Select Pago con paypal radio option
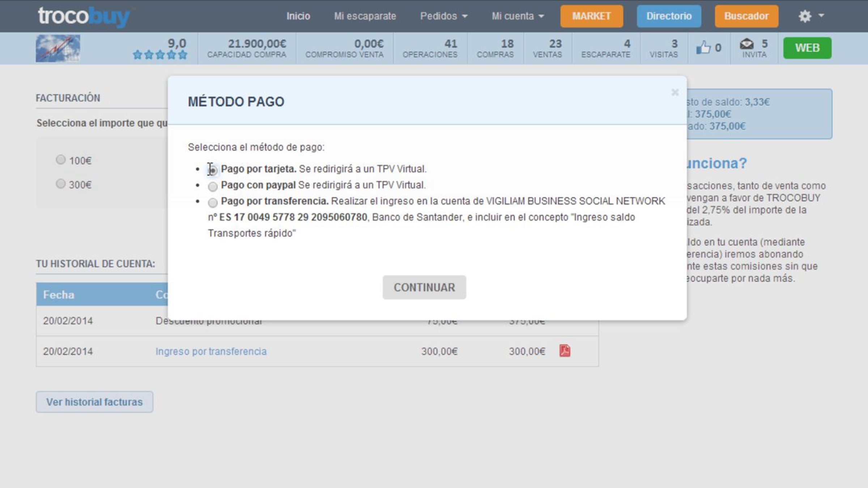Image resolution: width=868 pixels, height=488 pixels. pyautogui.click(x=213, y=187)
